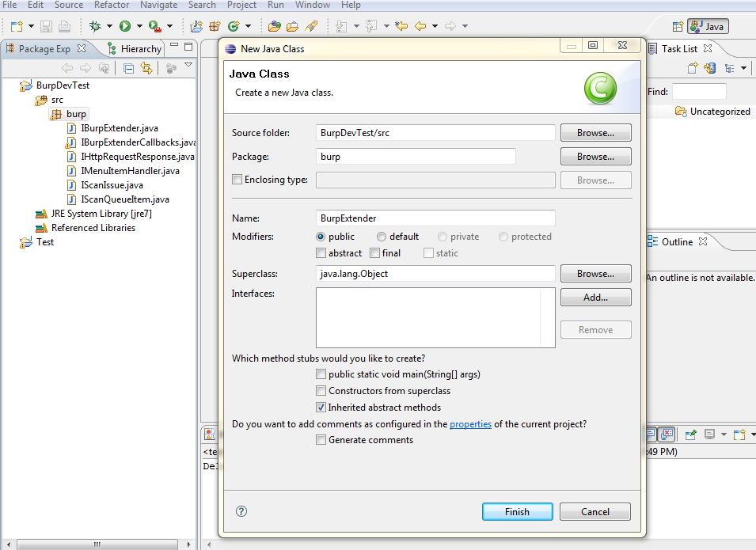Open the Run configurations dropdown arrow
This screenshot has width=756, height=550.
[139, 26]
